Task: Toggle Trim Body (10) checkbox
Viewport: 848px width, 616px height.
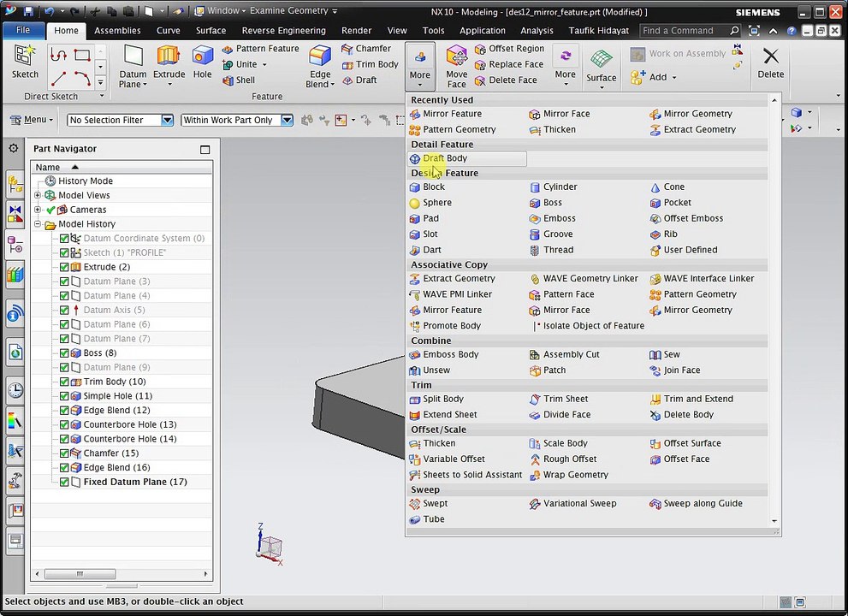Action: (x=64, y=382)
